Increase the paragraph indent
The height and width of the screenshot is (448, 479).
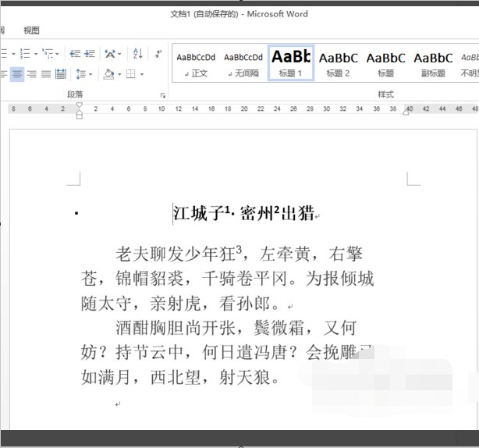tap(90, 54)
